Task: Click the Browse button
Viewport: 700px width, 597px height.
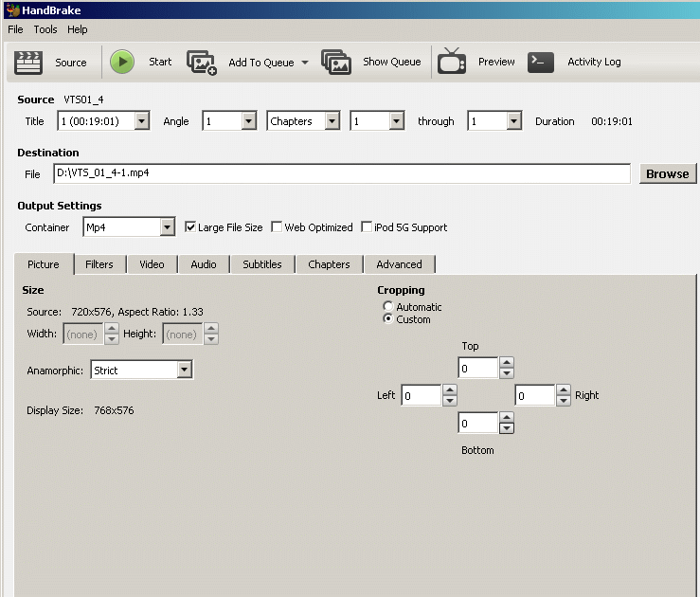Action: click(668, 173)
